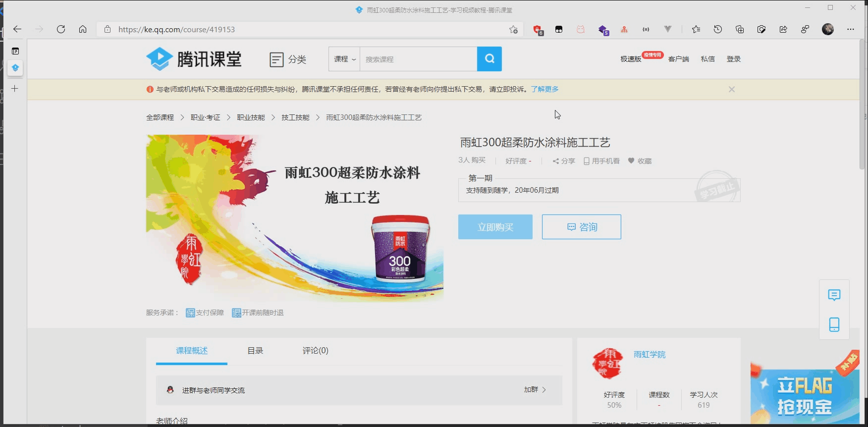Select the Tencent Classroom sidebar tab
Screen dimensions: 868x427
[15, 68]
